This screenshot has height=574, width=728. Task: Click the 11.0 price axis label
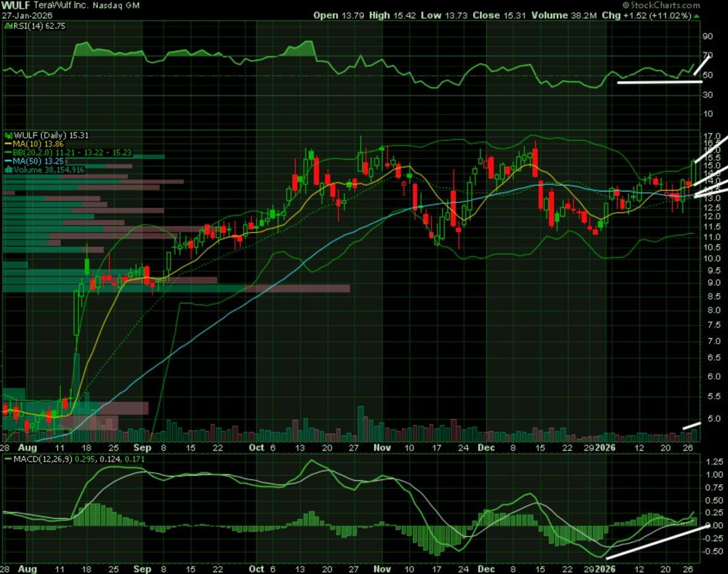pos(710,237)
